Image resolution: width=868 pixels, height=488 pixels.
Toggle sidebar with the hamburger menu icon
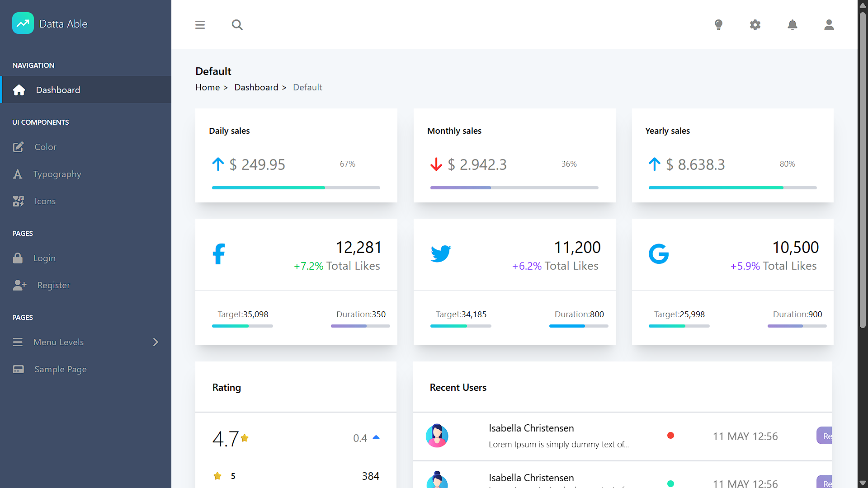tap(200, 25)
